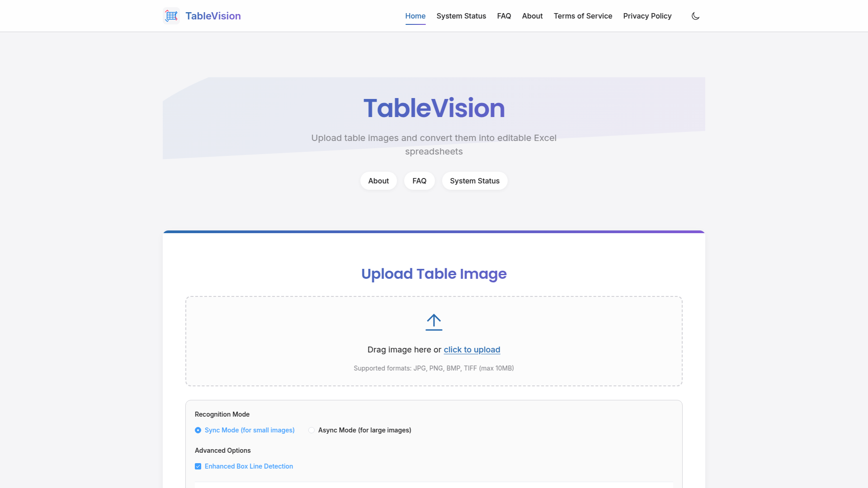
Task: Click the upload arrow icon
Action: 434,322
